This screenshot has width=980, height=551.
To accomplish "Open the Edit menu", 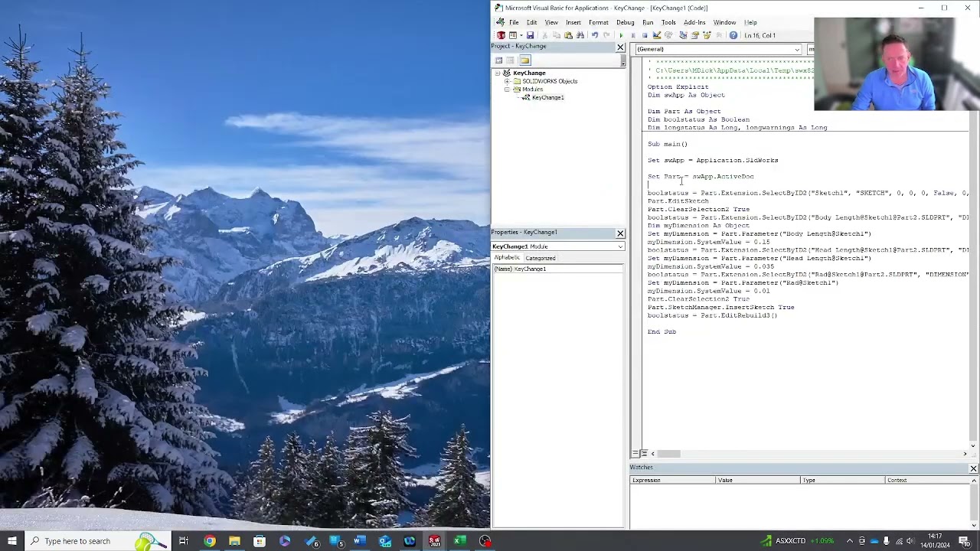I will [x=531, y=22].
